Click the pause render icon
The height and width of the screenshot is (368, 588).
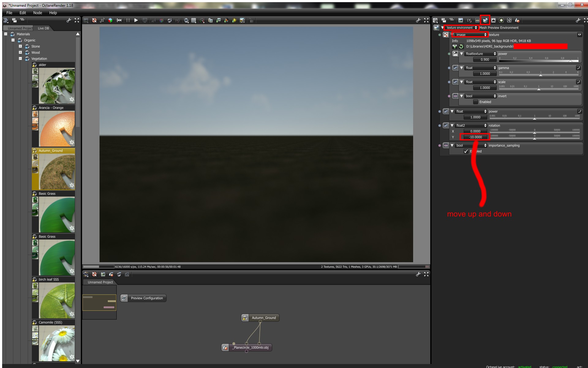click(128, 20)
